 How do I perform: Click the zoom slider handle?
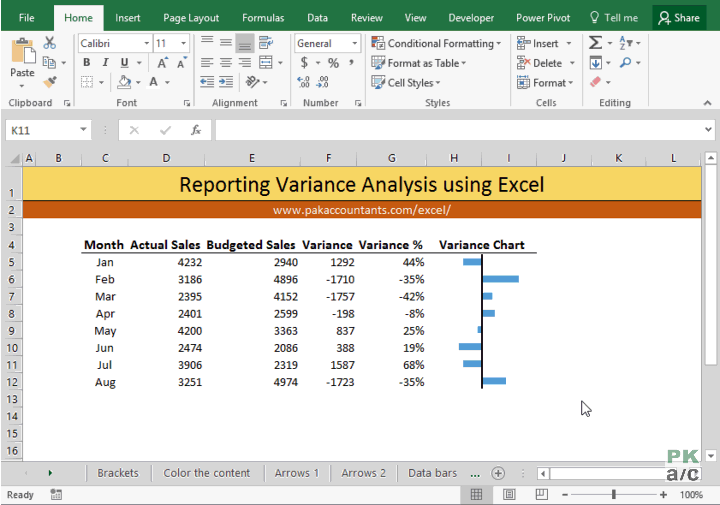click(613, 494)
